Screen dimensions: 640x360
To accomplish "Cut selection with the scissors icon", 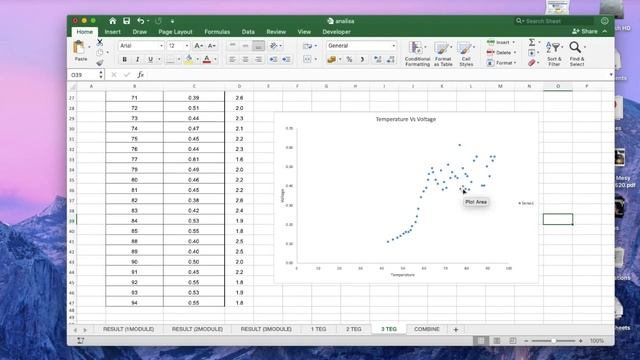I will 100,42.
